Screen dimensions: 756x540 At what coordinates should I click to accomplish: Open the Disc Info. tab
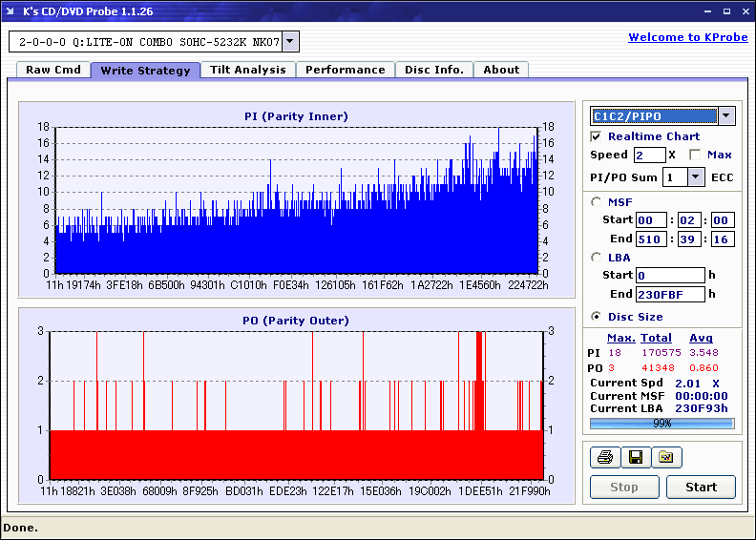[x=434, y=70]
